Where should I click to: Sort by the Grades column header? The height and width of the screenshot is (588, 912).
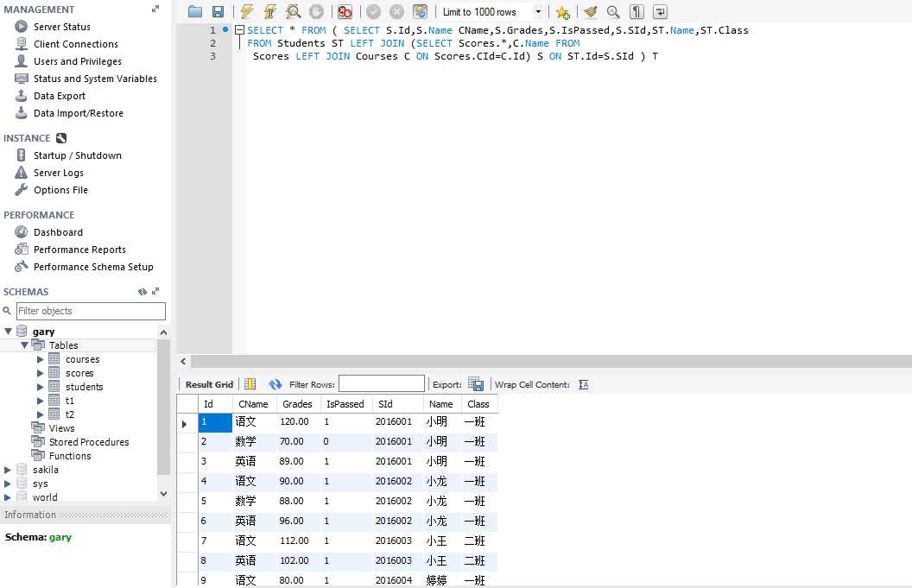pos(297,404)
